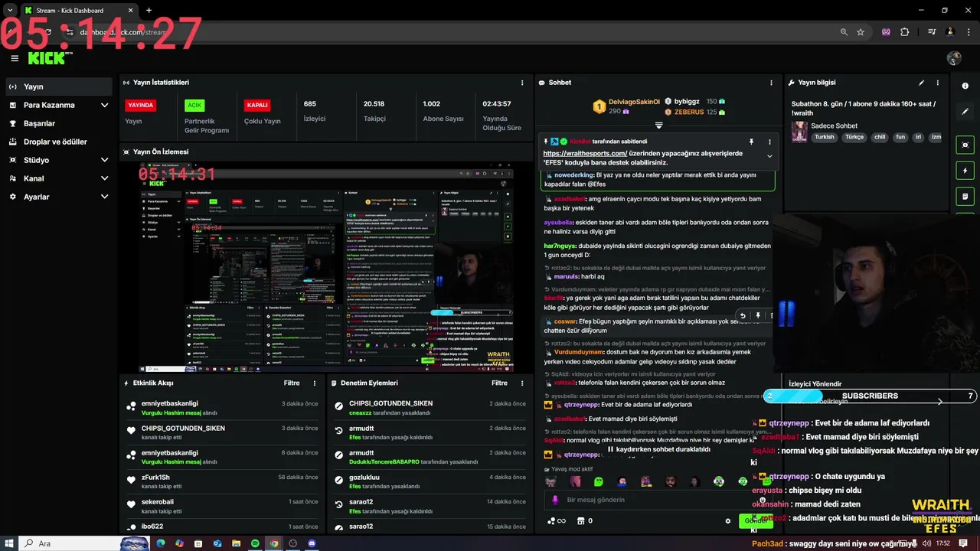Screen dimensions: 980x551
Task: Click the YAYINDA status badge
Action: (140, 106)
